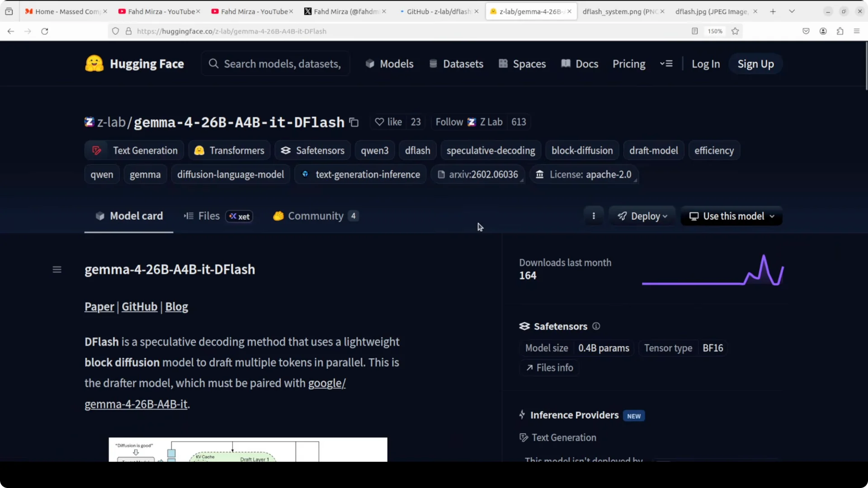Screen dimensions: 868x488
Task: Click Safetensors info icon
Action: click(596, 326)
